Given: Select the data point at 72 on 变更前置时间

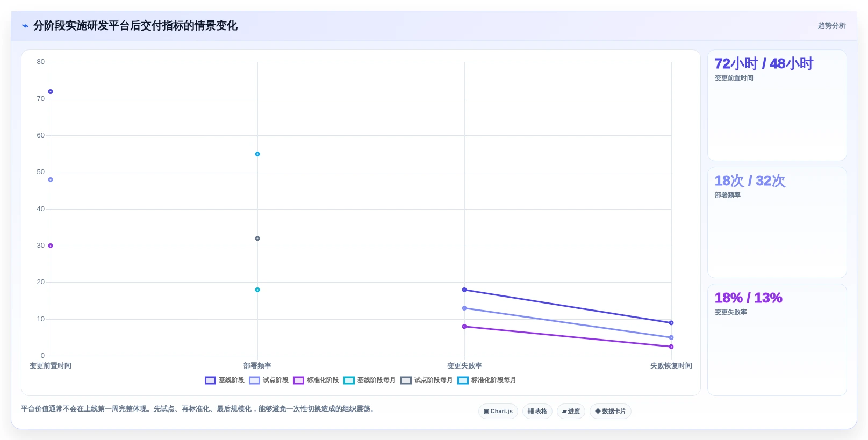Looking at the screenshot, I should pyautogui.click(x=51, y=92).
